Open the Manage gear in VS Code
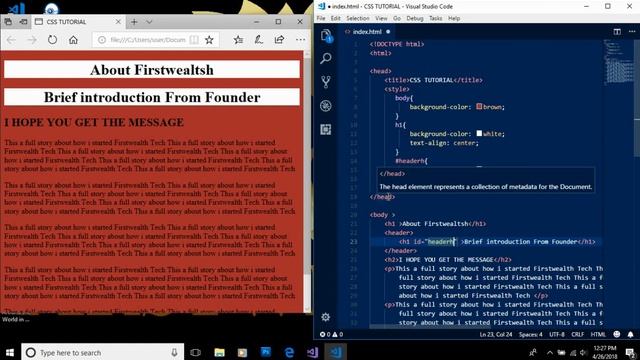 click(x=325, y=317)
